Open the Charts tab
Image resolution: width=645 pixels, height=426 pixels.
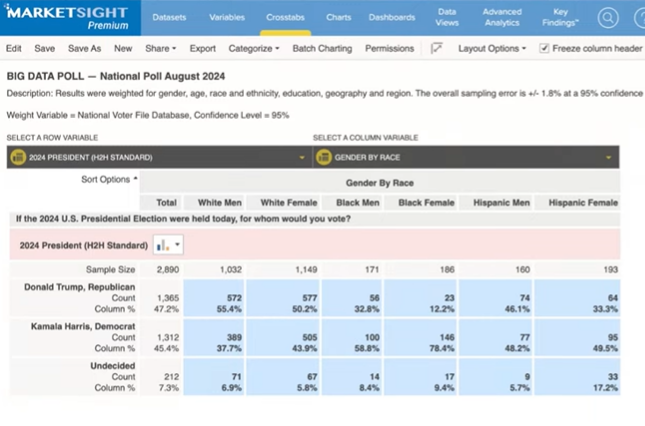pyautogui.click(x=339, y=18)
